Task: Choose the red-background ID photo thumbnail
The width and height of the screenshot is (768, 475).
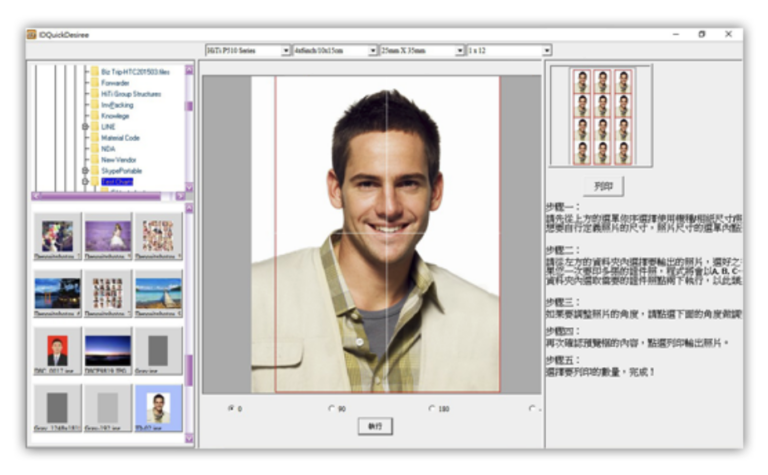Action: [x=56, y=350]
